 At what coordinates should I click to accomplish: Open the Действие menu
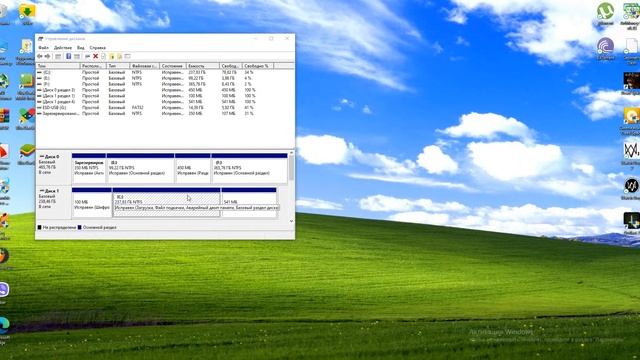point(62,48)
